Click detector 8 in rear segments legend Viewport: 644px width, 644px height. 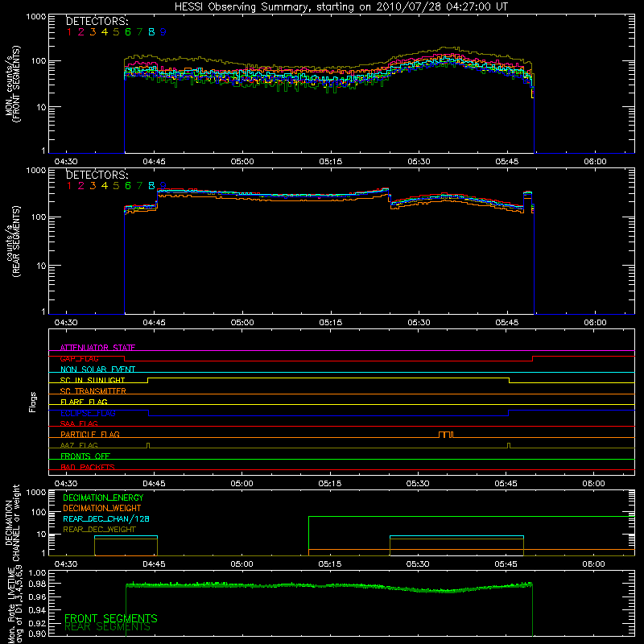[x=151, y=186]
